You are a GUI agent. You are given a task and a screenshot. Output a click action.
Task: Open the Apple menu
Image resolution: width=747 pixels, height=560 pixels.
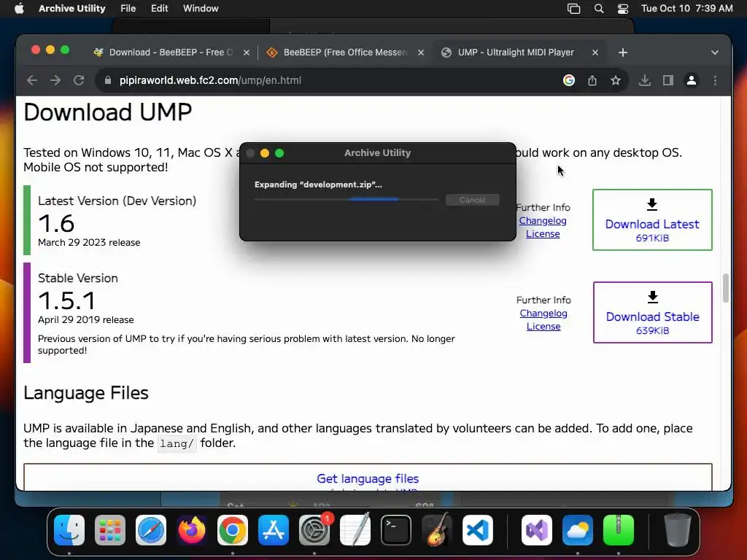19,9
